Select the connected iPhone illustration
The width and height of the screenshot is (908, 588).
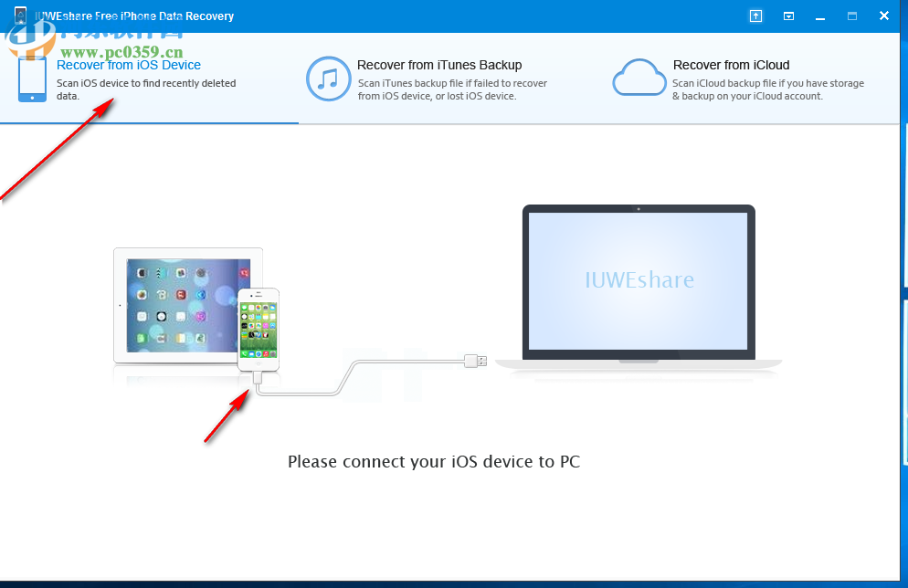click(x=257, y=333)
